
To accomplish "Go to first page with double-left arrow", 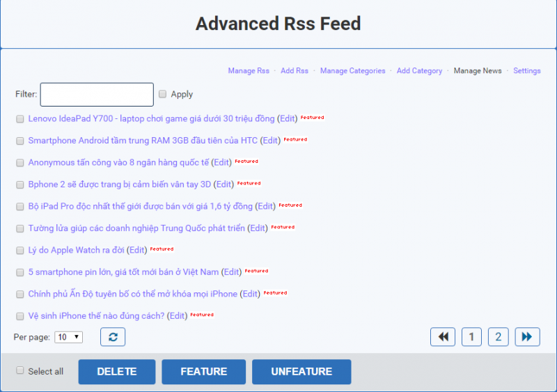I will 443,336.
